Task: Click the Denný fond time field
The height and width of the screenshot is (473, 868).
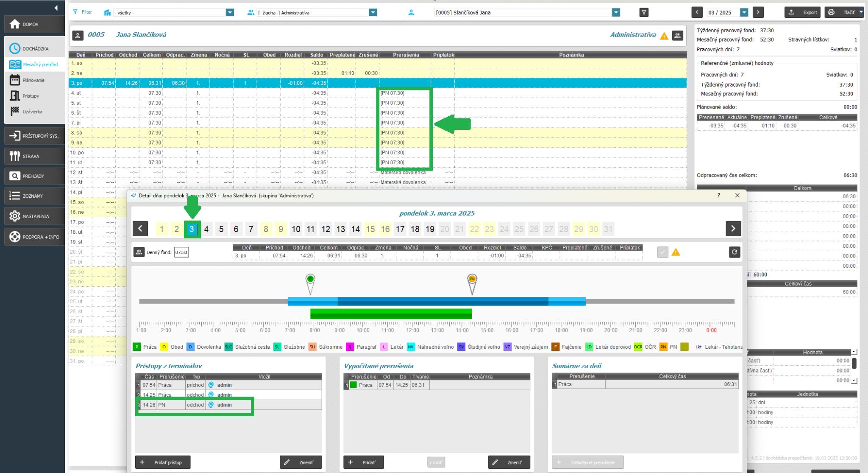Action: [x=181, y=252]
